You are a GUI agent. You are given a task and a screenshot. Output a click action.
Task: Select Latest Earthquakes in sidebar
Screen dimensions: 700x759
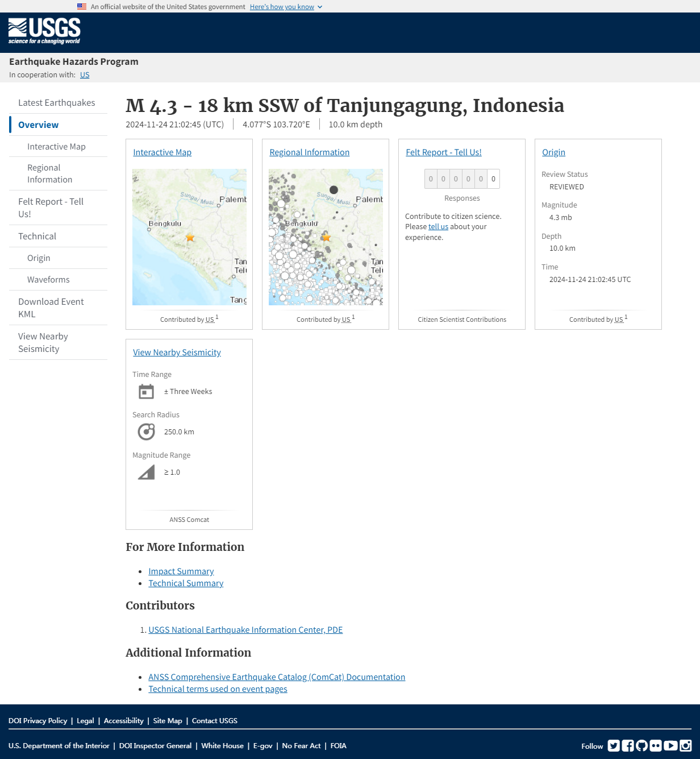coord(57,103)
